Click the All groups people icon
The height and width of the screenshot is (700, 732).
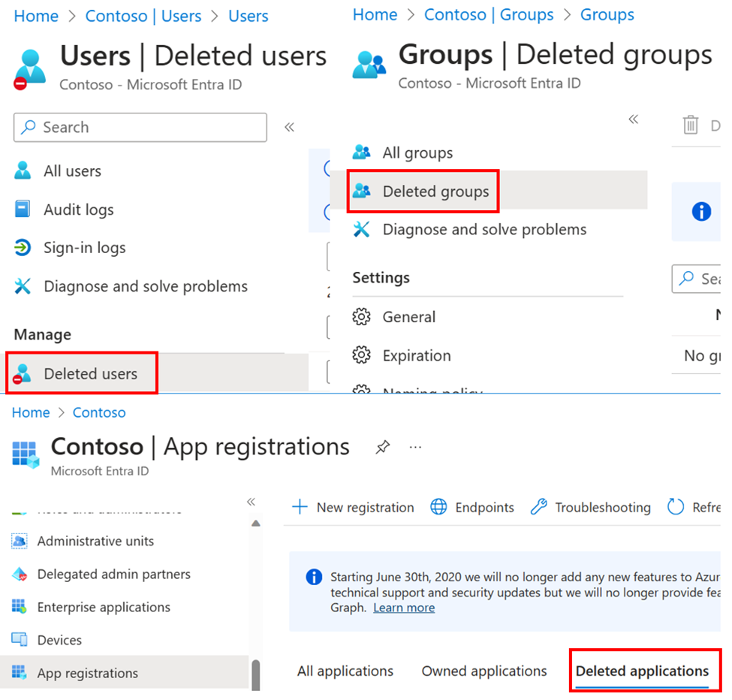coord(361,152)
